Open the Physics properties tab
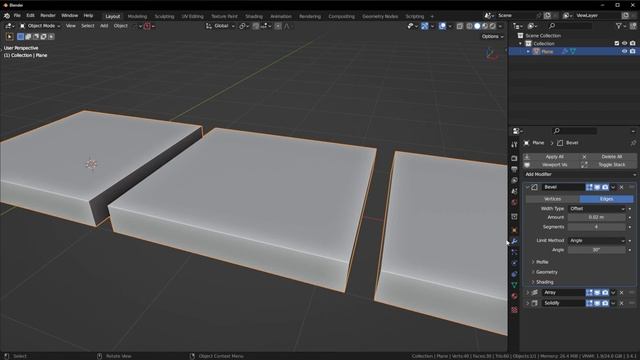 [514, 263]
